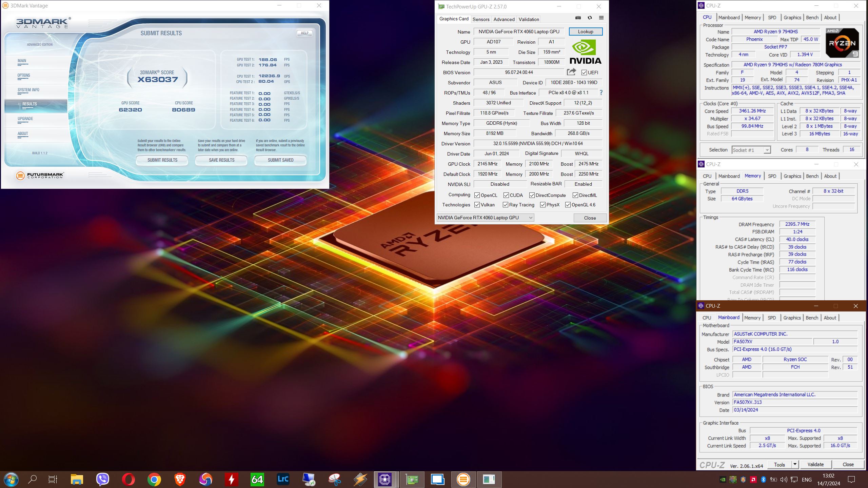Viewport: 868px width, 488px height.
Task: Toggle the PhysX checkbox
Action: [x=543, y=205]
